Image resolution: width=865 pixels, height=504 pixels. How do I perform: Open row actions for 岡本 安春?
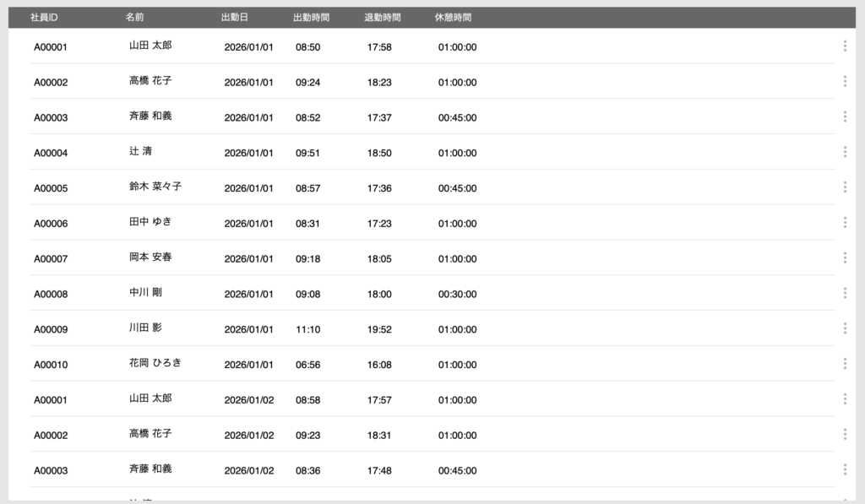click(x=845, y=257)
